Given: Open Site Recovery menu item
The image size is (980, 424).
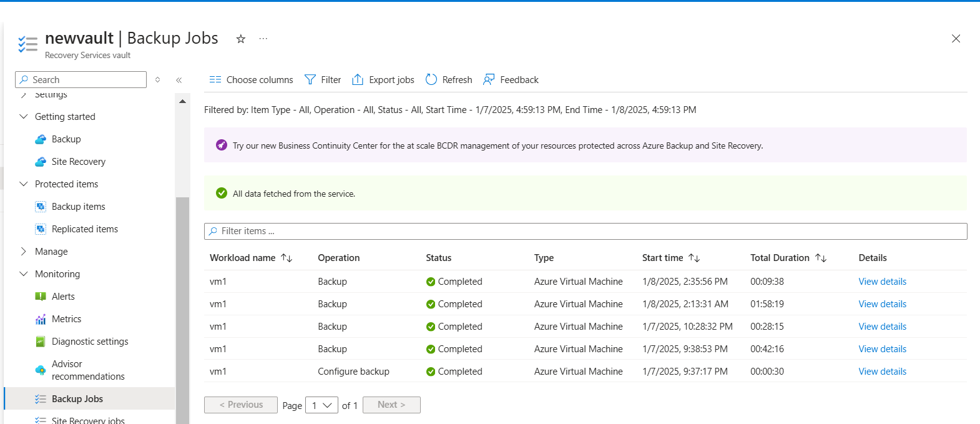Looking at the screenshot, I should pos(79,162).
